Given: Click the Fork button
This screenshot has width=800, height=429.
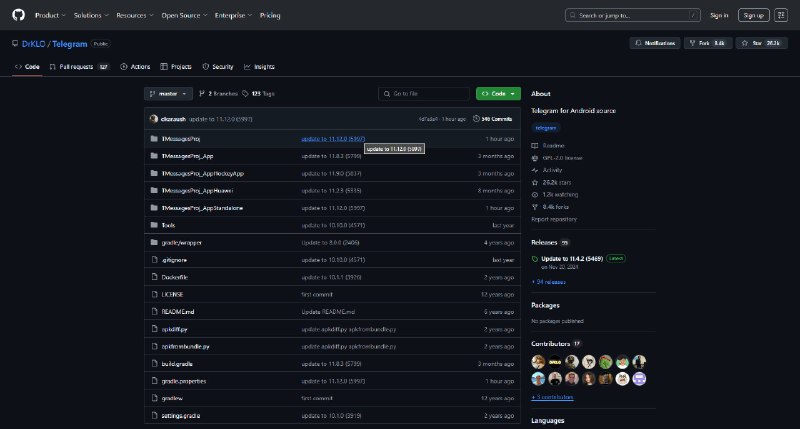Looking at the screenshot, I should tap(708, 43).
